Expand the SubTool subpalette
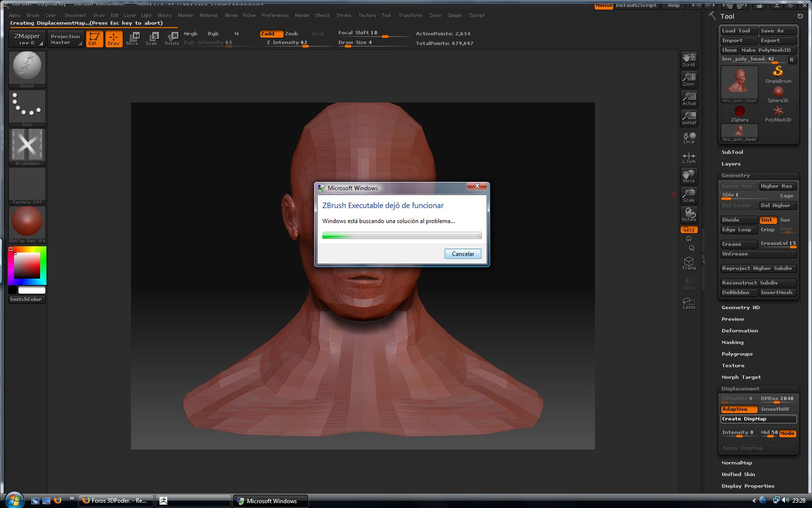The width and height of the screenshot is (812, 508). point(732,152)
